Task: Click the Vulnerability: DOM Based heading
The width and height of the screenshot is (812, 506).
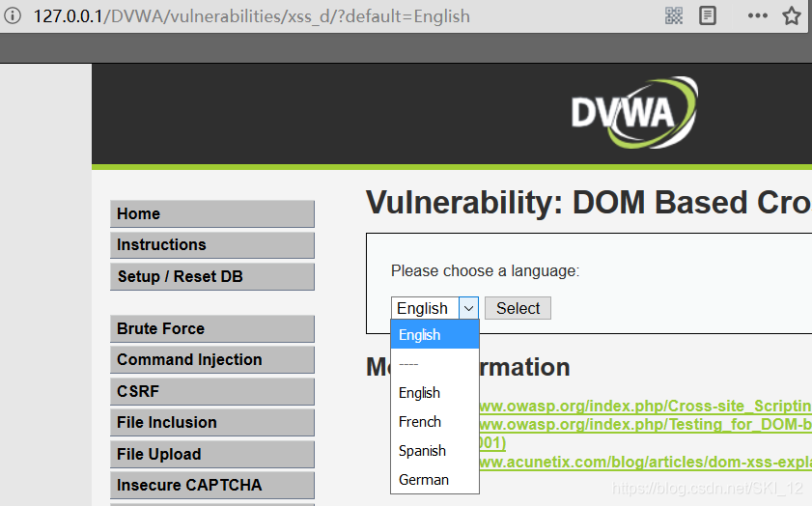Action: click(588, 203)
